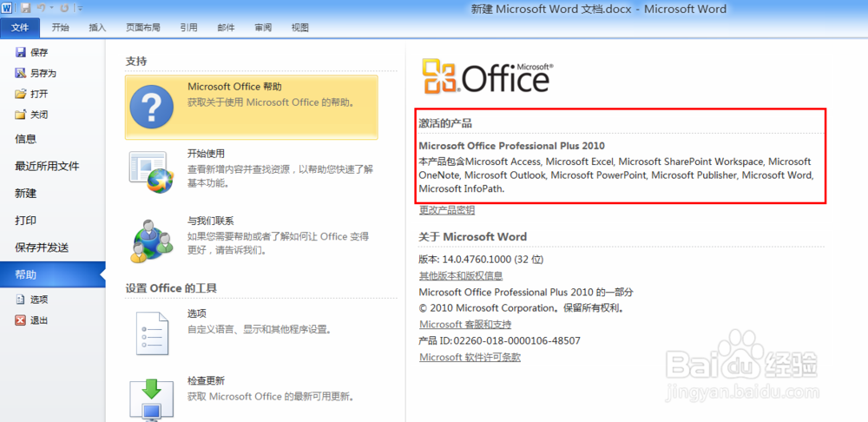Click the 支持 section heading

136,62
